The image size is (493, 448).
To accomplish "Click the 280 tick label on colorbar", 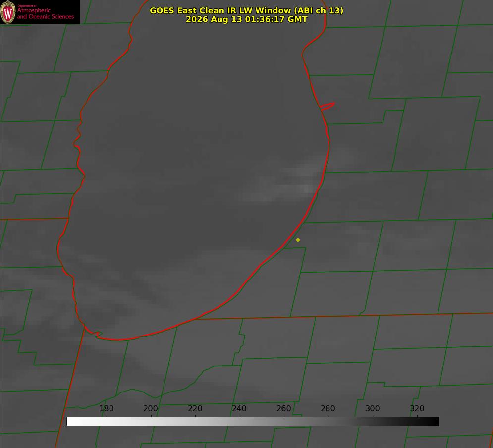I will pos(328,408).
